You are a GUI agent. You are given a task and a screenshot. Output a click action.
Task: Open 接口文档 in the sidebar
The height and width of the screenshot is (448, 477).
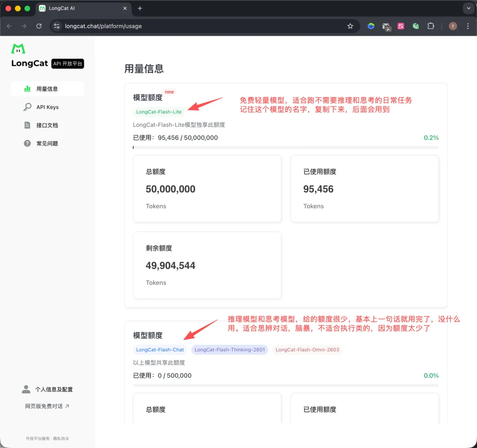pos(47,125)
